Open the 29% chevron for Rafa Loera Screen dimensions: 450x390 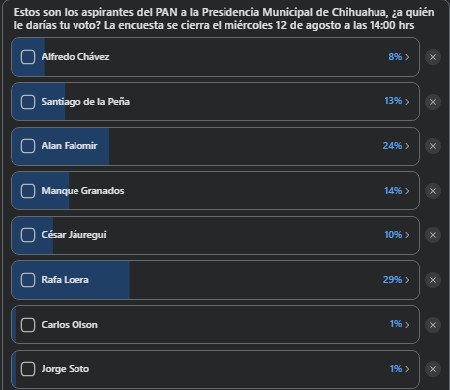[x=396, y=280]
